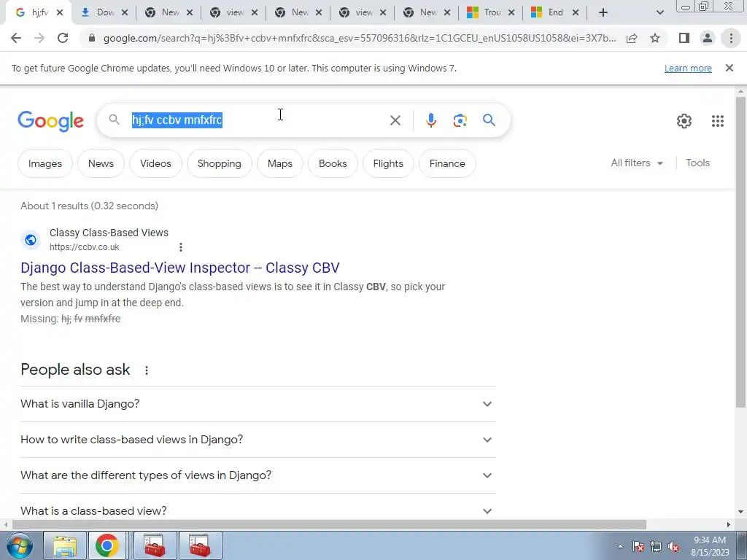Expand "What is a class-based view?" question
The height and width of the screenshot is (560, 747).
[x=258, y=510]
